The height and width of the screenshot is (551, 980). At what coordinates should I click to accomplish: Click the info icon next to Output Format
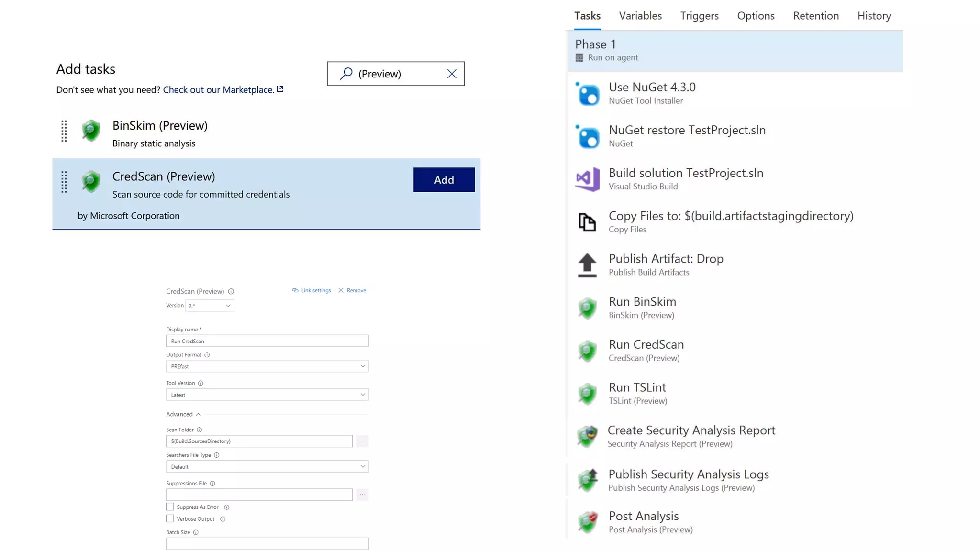point(207,355)
